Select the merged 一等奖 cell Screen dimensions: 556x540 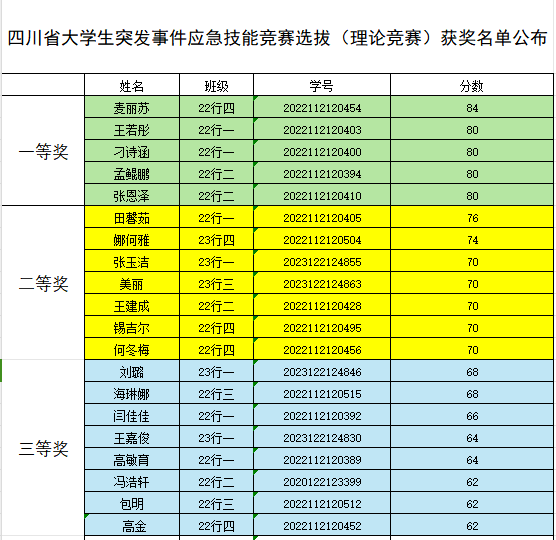point(43,151)
